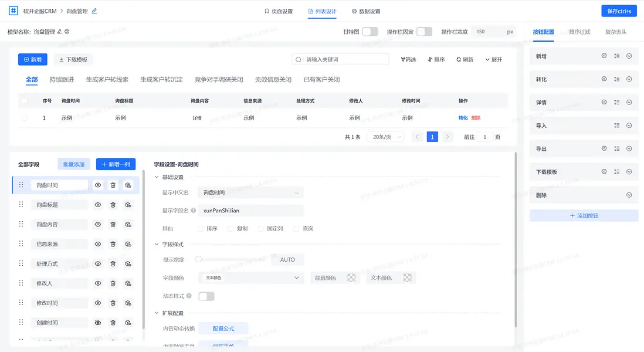Select the 无效信息关闭 list tab

(x=273, y=80)
